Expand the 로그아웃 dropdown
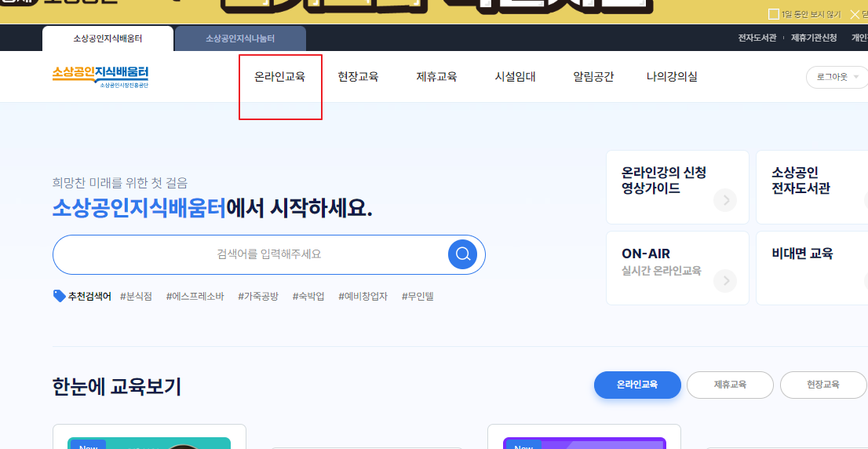This screenshot has width=868, height=449. [x=837, y=77]
